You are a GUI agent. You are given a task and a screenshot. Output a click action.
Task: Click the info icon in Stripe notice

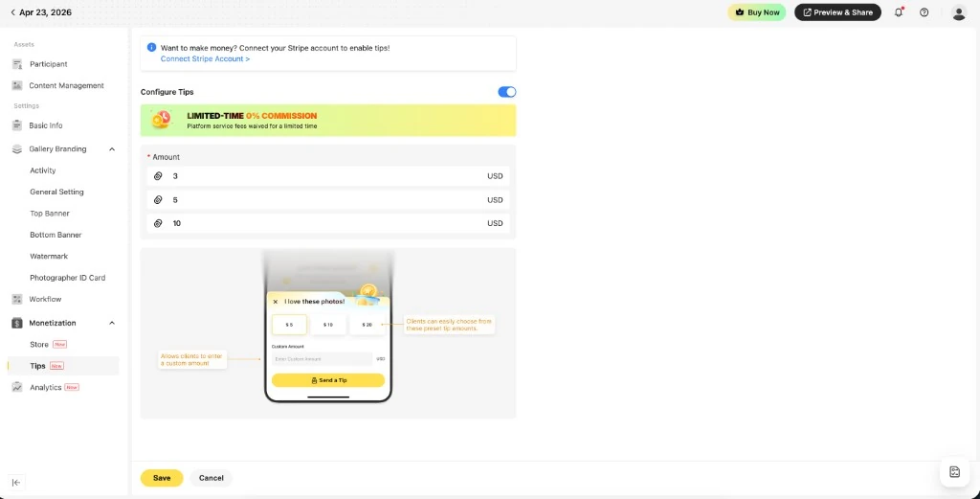tap(151, 48)
